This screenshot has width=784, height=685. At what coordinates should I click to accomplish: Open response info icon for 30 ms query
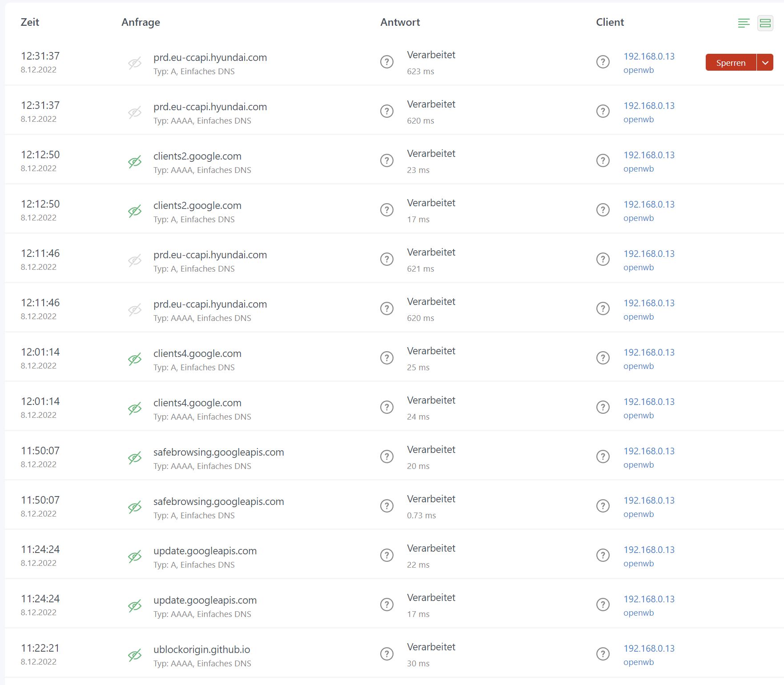click(x=387, y=654)
